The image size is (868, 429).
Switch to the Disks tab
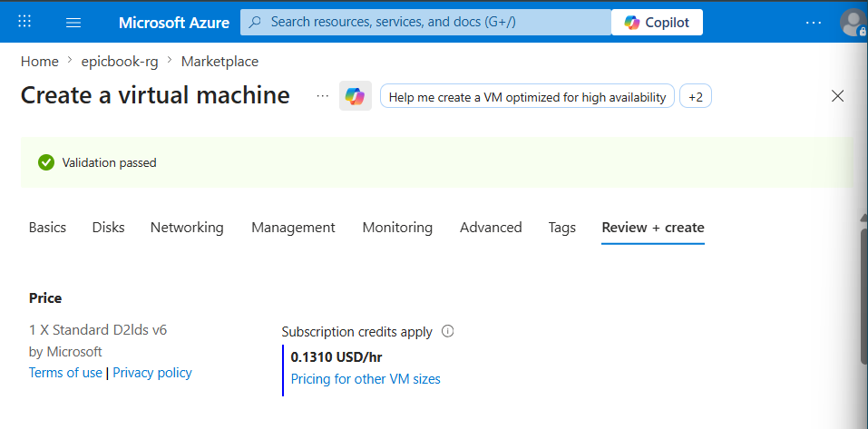[109, 228]
